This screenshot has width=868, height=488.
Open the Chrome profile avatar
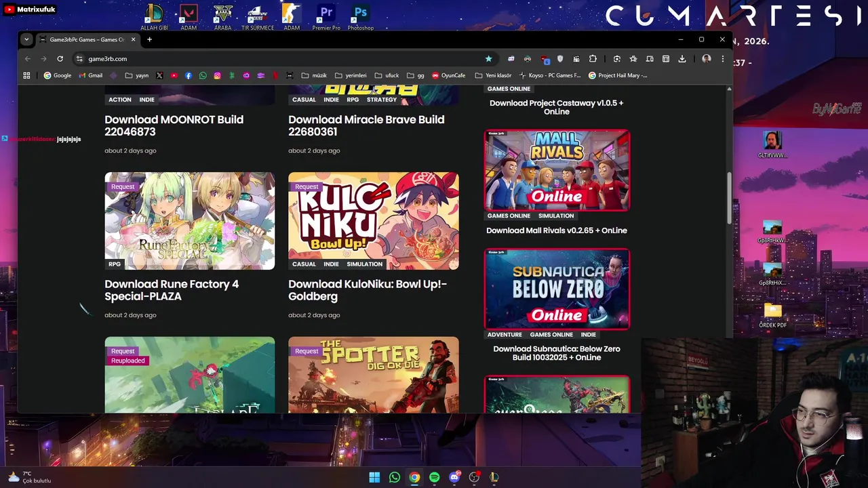707,59
